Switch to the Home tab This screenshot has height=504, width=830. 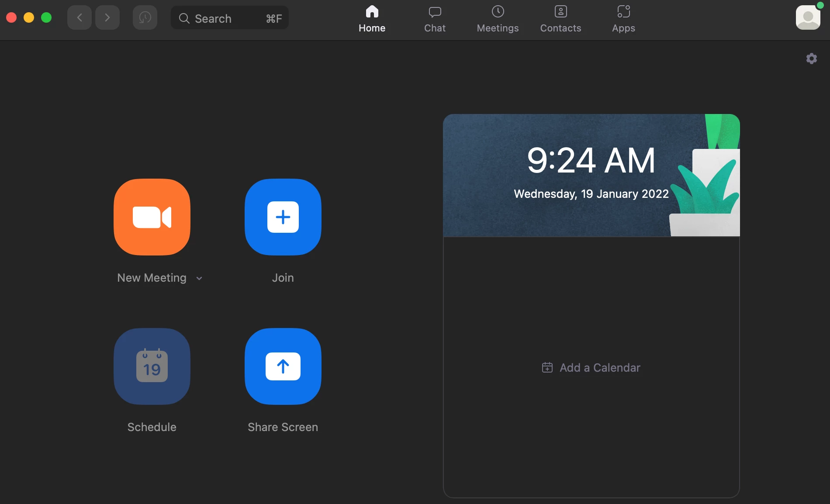click(372, 19)
